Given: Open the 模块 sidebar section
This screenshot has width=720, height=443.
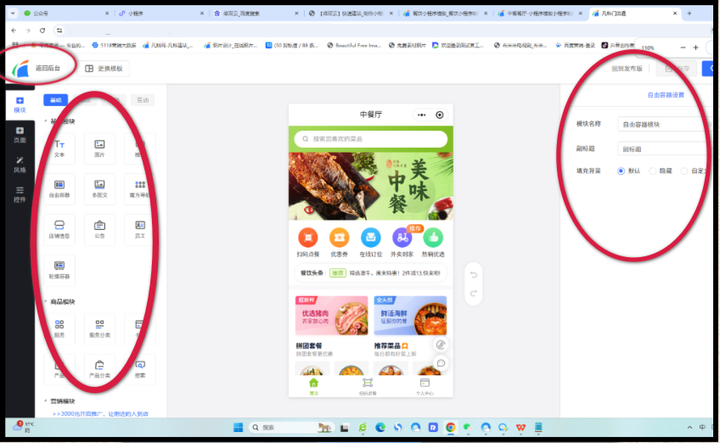Looking at the screenshot, I should [20, 105].
